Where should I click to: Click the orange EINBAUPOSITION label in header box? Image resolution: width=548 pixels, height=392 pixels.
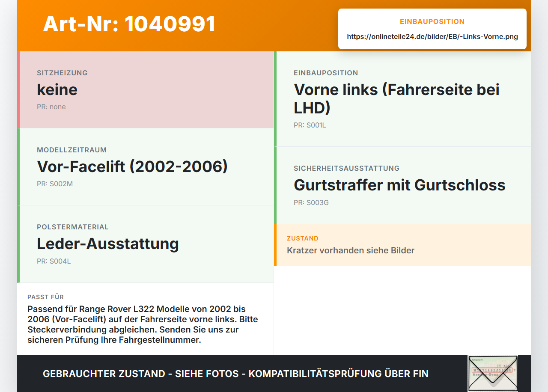(x=432, y=21)
